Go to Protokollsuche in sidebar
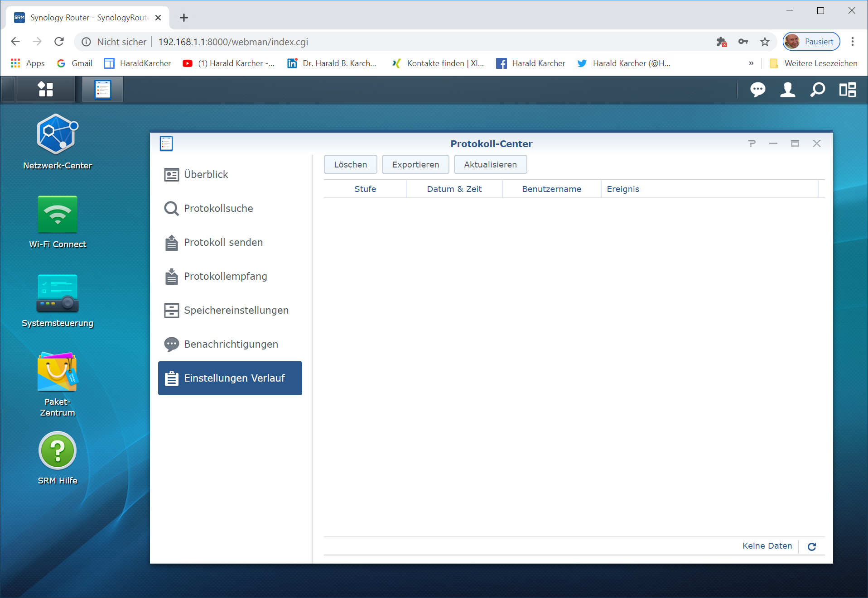Image resolution: width=868 pixels, height=598 pixels. [x=218, y=209]
